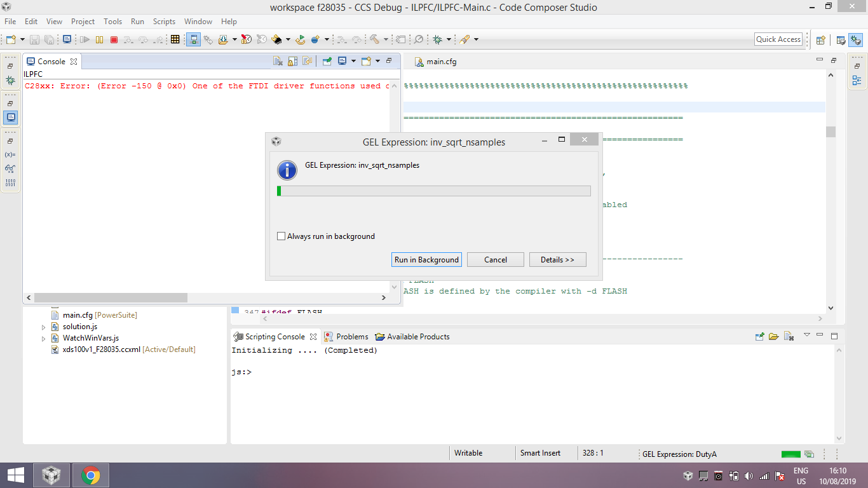Click progress view icon in status bar
868x488 pixels.
(809, 454)
